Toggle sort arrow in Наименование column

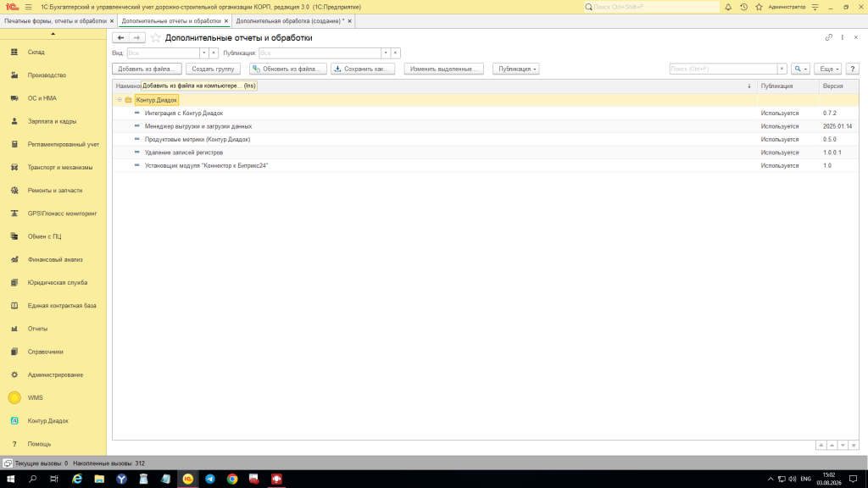(x=749, y=86)
